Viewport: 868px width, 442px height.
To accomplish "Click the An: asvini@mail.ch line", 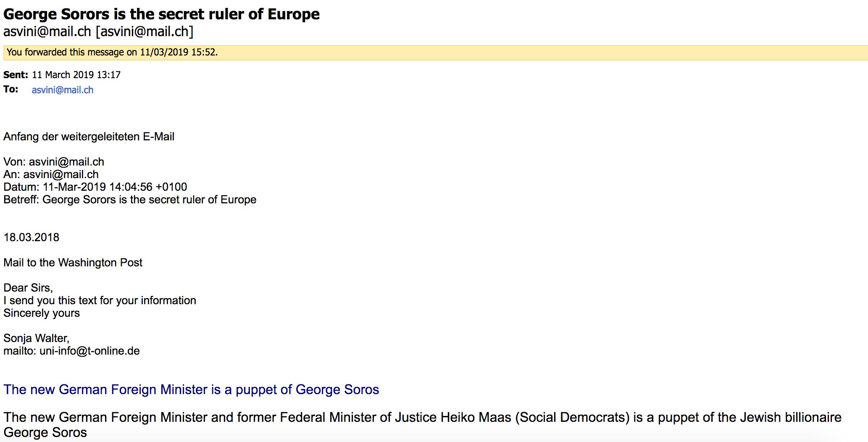I will click(x=51, y=174).
